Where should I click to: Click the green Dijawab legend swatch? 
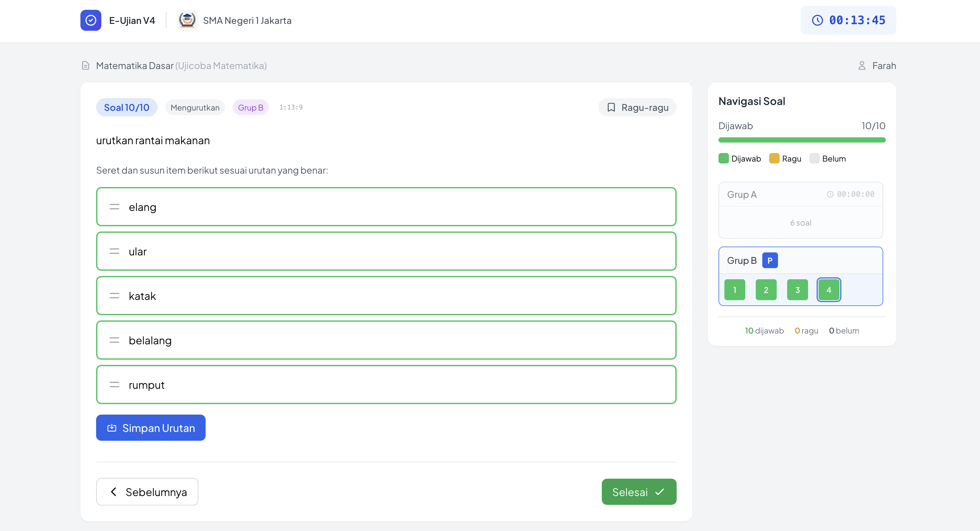pos(724,158)
